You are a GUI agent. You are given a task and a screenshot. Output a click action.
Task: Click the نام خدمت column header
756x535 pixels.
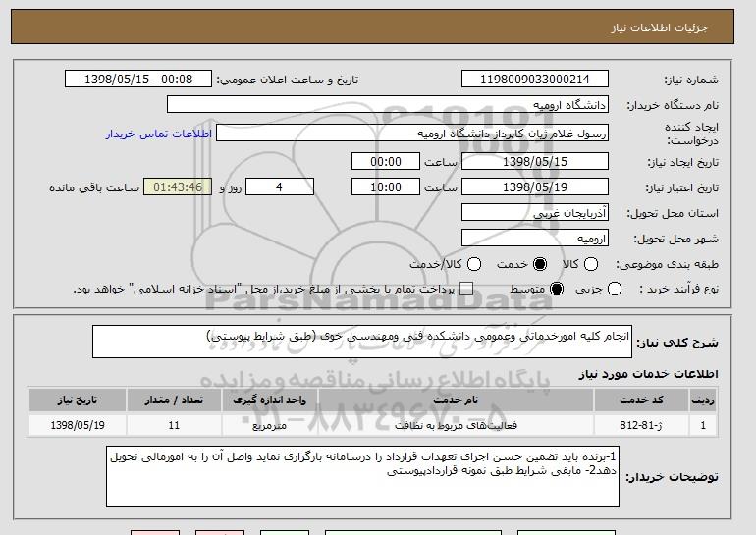[x=456, y=401]
